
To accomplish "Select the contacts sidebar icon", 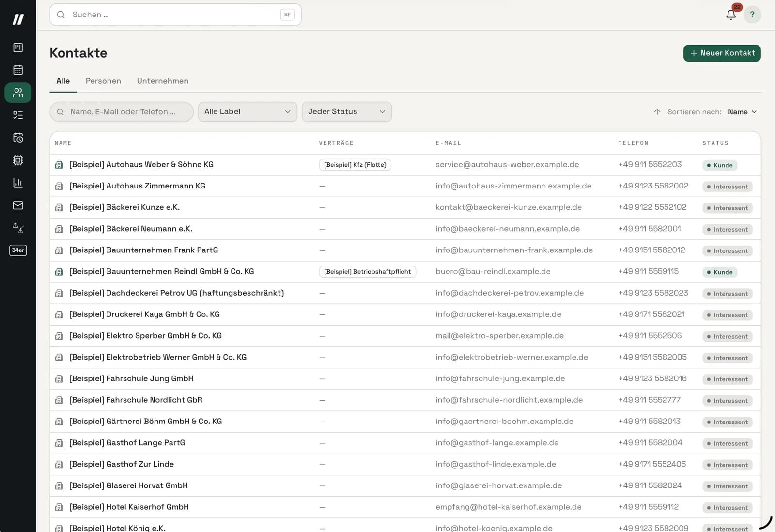I will point(18,93).
